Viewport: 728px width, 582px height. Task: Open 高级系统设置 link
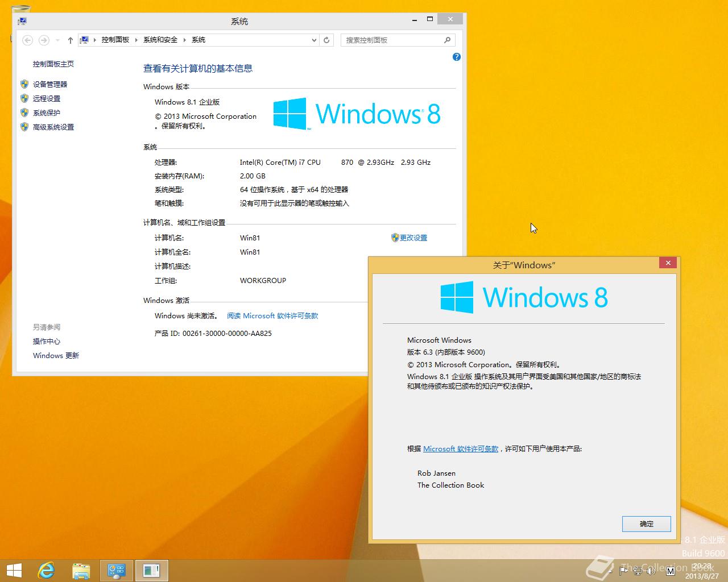click(53, 127)
